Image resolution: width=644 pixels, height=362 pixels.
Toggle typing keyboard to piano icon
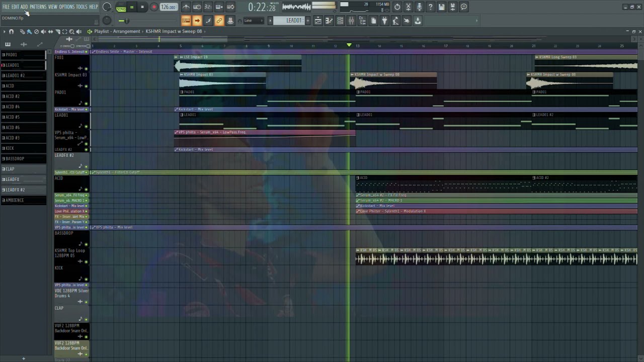point(186,21)
